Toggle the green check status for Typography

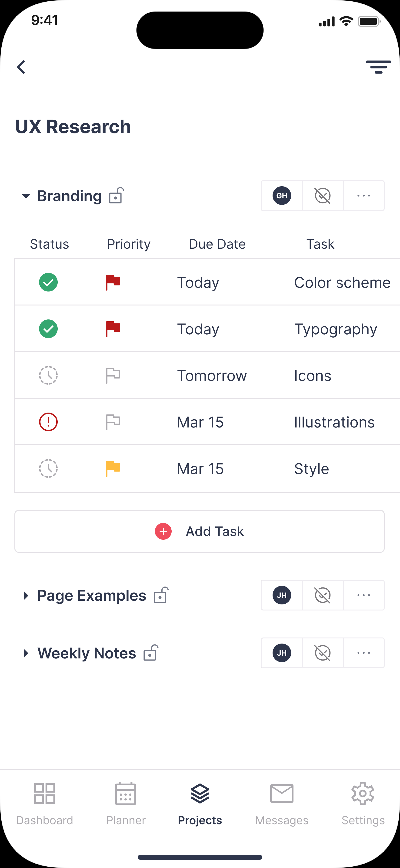pyautogui.click(x=48, y=329)
